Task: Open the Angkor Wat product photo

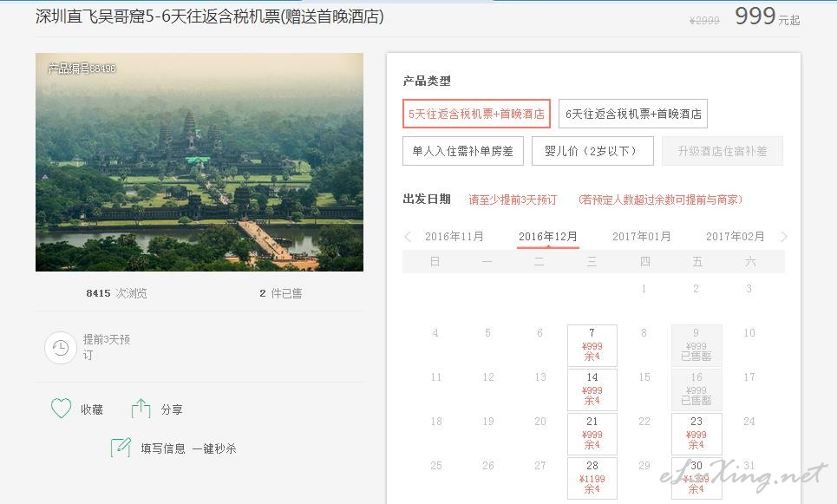Action: pyautogui.click(x=199, y=162)
